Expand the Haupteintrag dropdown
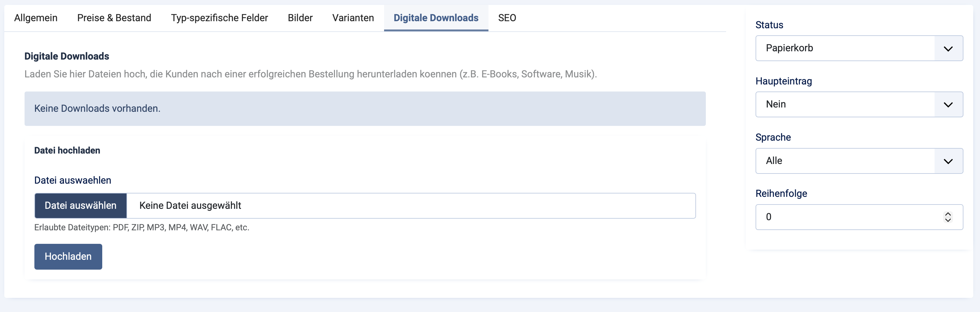The image size is (980, 312). coord(859,104)
